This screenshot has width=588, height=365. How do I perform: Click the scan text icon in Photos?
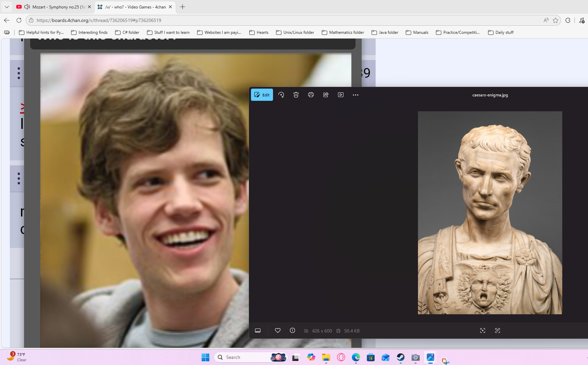pyautogui.click(x=498, y=330)
